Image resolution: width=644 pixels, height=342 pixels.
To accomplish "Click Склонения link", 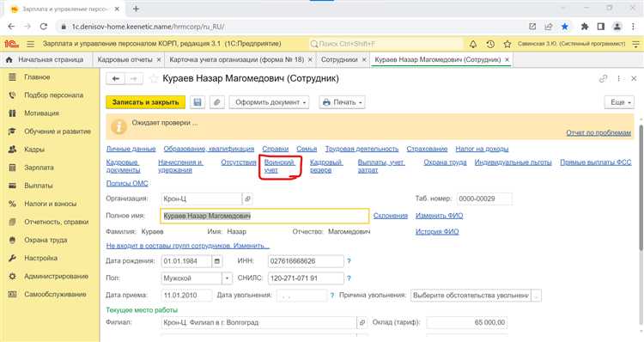I will click(391, 216).
